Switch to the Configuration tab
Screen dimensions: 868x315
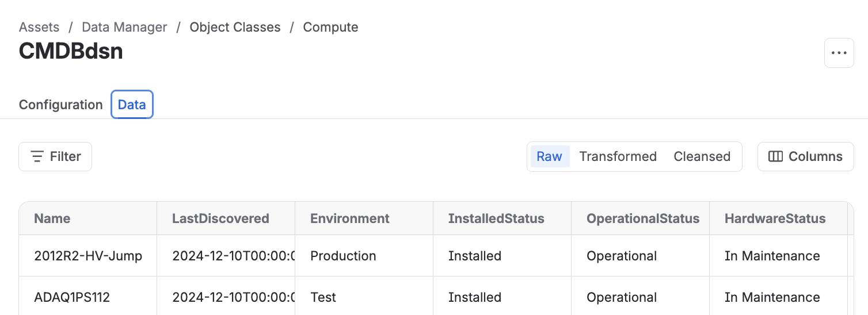(x=61, y=105)
